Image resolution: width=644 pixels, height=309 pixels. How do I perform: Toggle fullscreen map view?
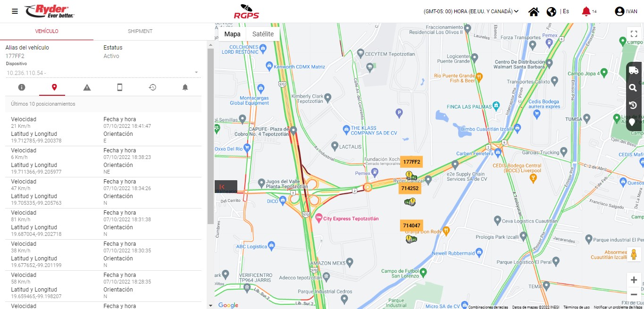634,34
